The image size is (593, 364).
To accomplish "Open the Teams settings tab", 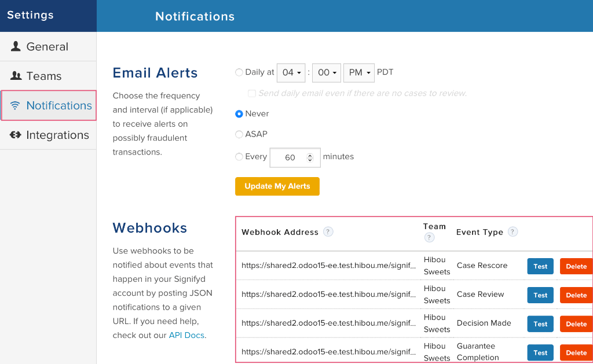I will click(x=48, y=76).
